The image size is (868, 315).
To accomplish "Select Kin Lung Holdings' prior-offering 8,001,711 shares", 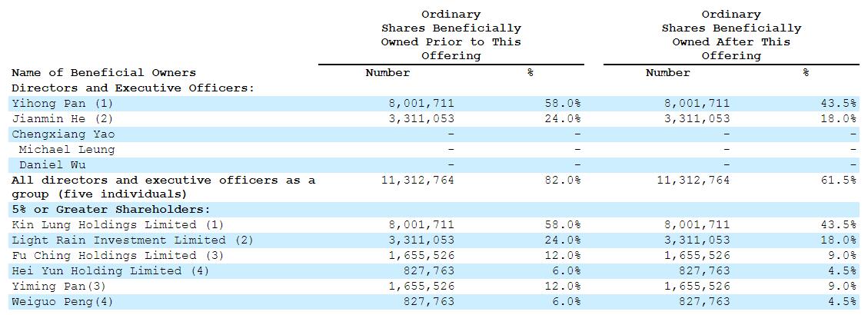I will [421, 225].
